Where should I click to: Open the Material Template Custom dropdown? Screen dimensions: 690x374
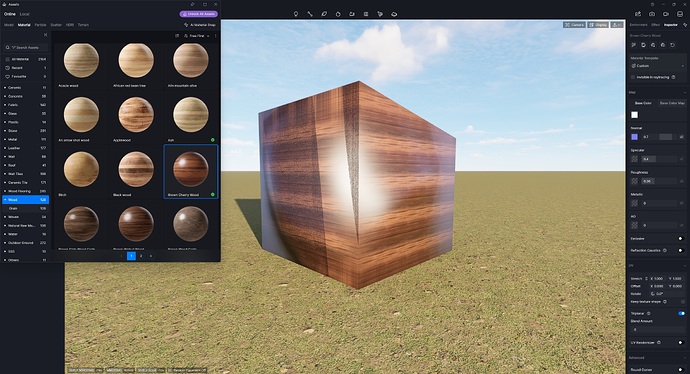(657, 66)
